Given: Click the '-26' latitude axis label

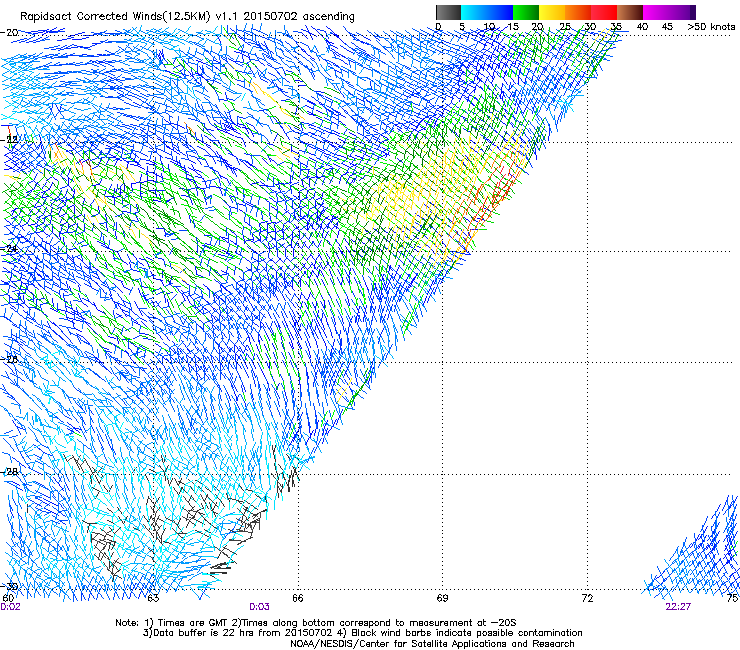Looking at the screenshot, I should tap(9, 359).
